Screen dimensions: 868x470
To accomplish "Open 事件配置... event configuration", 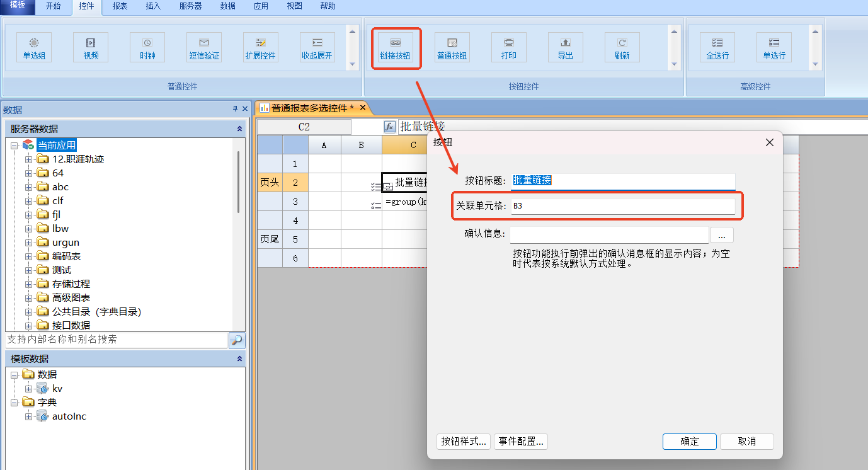I will [521, 442].
